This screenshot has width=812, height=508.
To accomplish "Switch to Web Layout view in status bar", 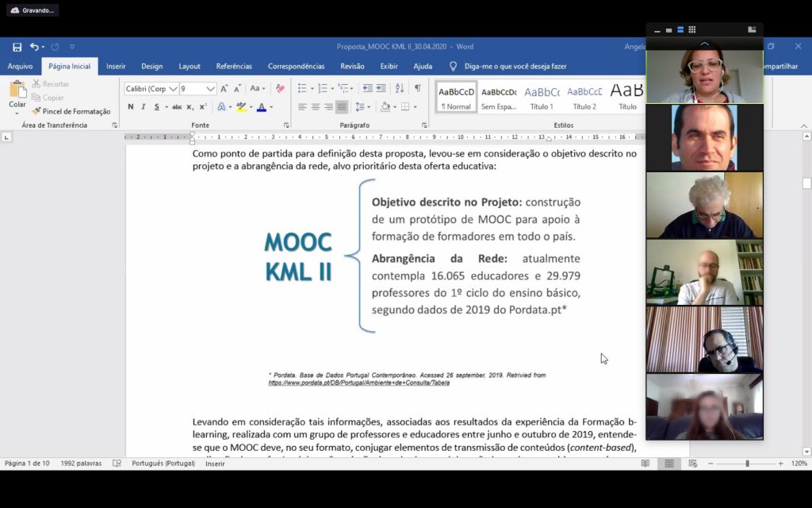I will click(x=693, y=464).
